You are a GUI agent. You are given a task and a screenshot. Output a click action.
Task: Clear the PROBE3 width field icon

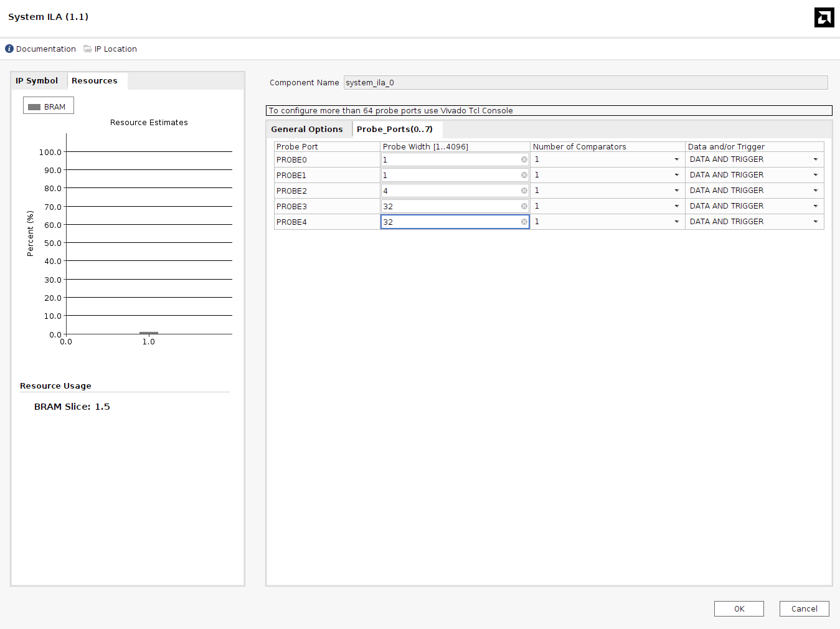pos(524,206)
